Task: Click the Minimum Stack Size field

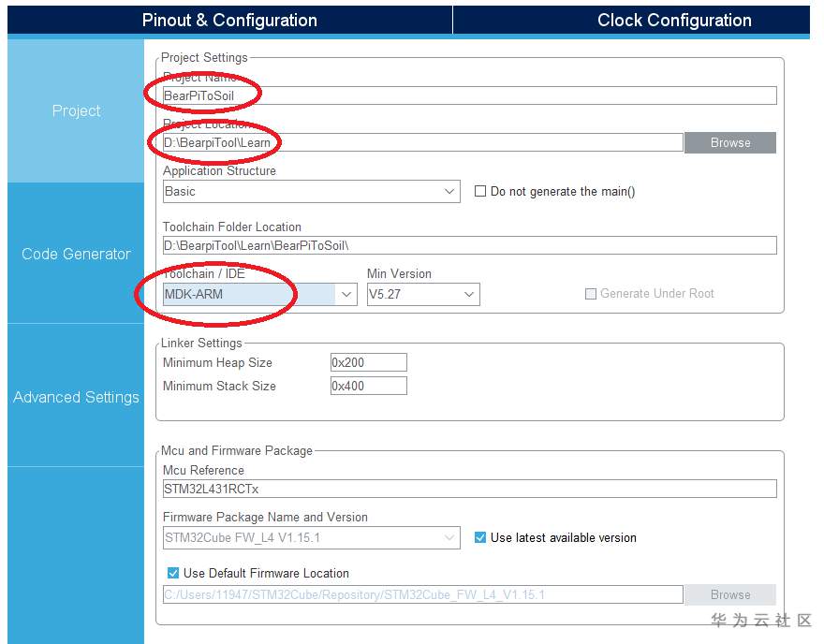Action: coord(368,386)
